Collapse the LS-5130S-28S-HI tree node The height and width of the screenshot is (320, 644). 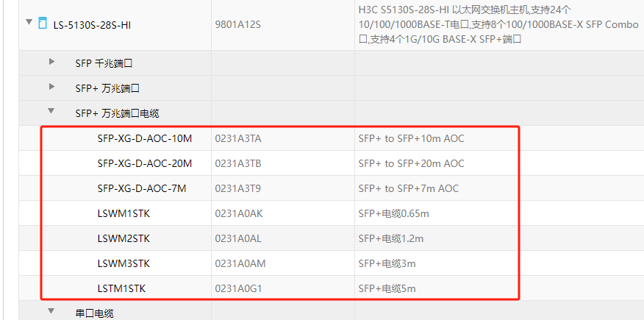(x=29, y=23)
